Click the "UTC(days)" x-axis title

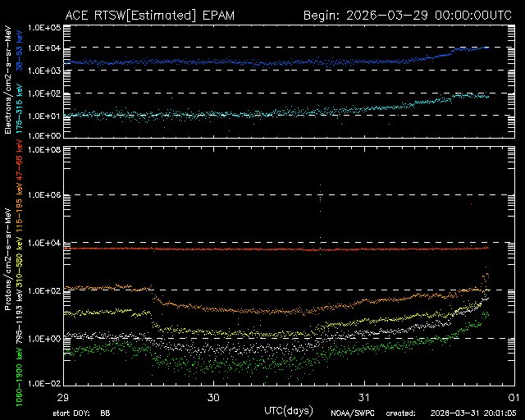(289, 411)
